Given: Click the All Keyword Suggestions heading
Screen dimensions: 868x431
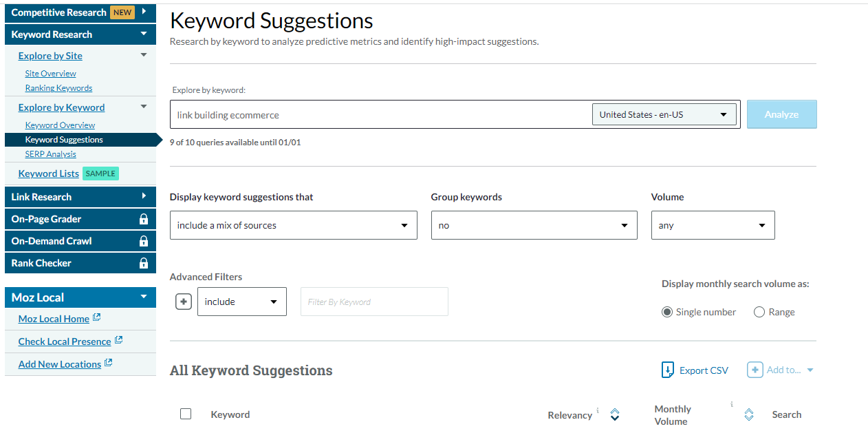Looking at the screenshot, I should coord(251,370).
